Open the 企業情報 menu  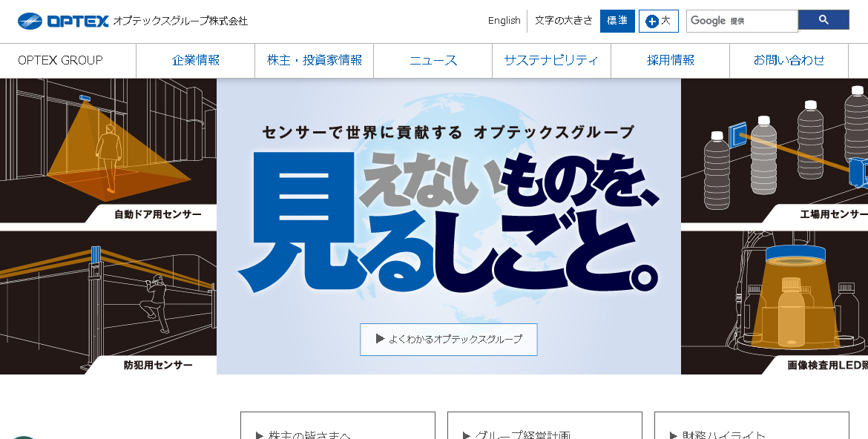click(x=196, y=61)
